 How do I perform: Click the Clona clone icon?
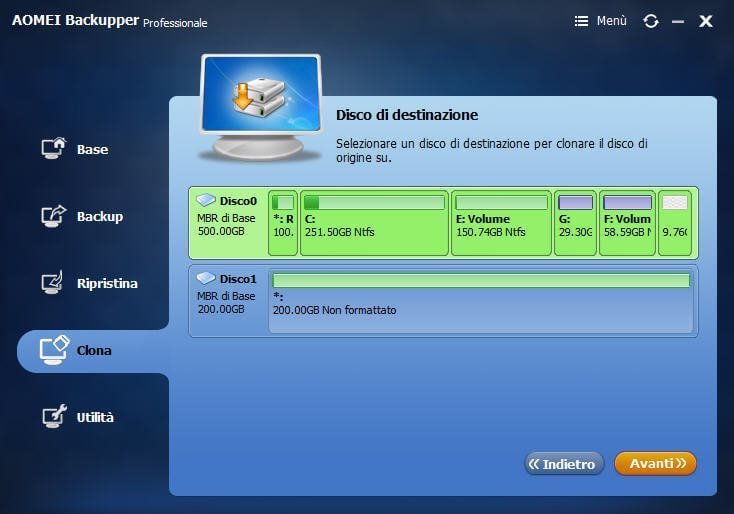tap(54, 350)
